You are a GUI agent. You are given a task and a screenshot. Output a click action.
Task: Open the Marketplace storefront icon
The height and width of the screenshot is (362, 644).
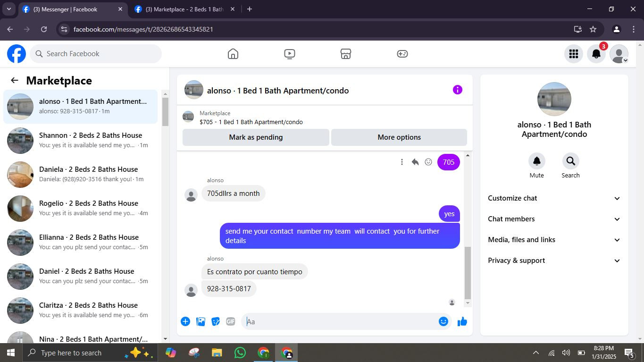point(346,54)
